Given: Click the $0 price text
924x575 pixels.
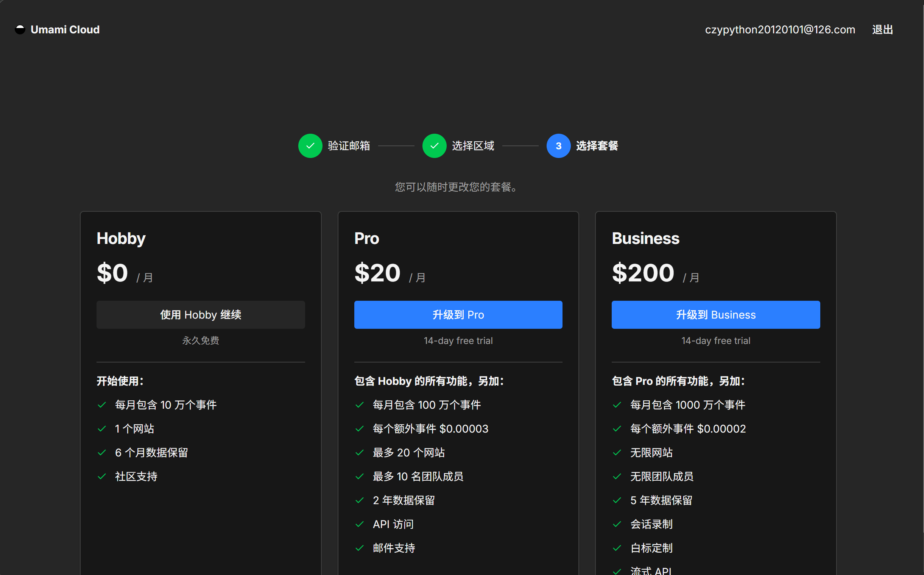Looking at the screenshot, I should pos(112,273).
